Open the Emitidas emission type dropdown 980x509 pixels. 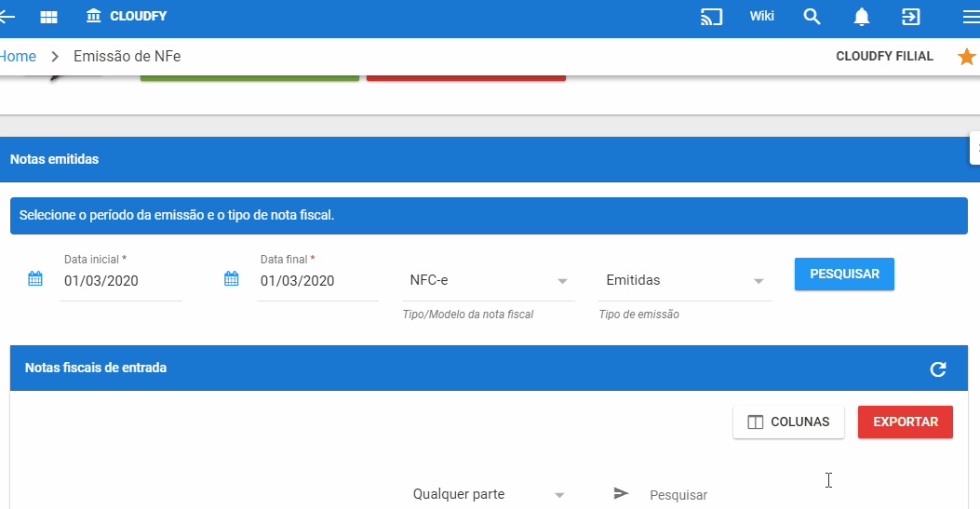(685, 280)
